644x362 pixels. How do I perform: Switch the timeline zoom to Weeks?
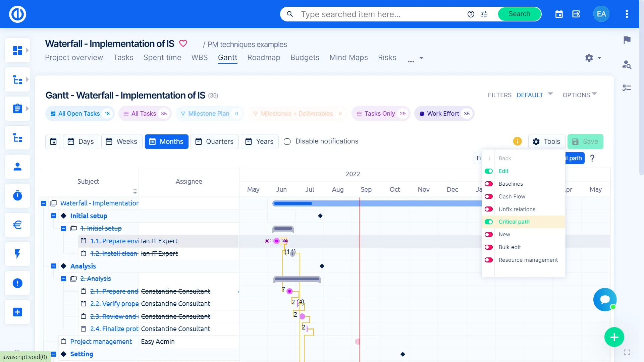pyautogui.click(x=122, y=141)
